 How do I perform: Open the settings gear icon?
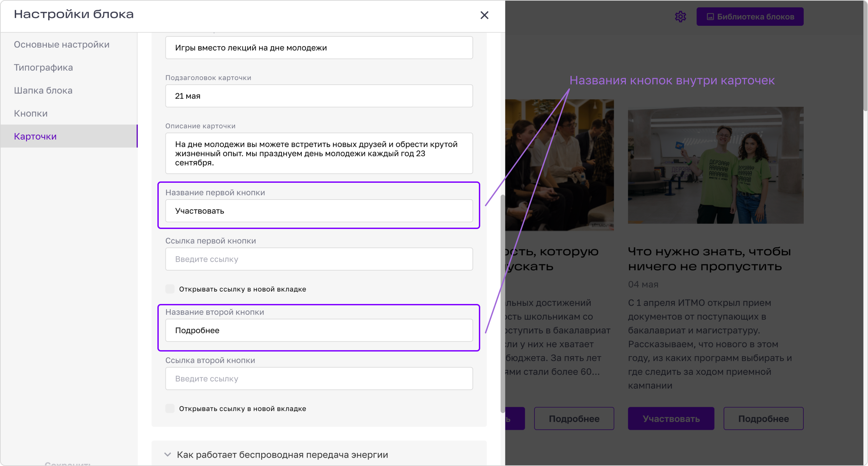[x=680, y=16]
